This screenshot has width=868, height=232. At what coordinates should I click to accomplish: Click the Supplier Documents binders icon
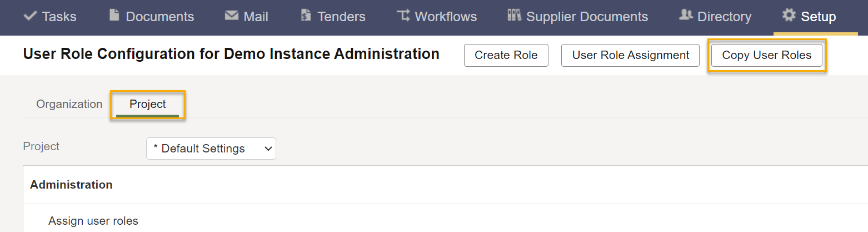pyautogui.click(x=514, y=15)
